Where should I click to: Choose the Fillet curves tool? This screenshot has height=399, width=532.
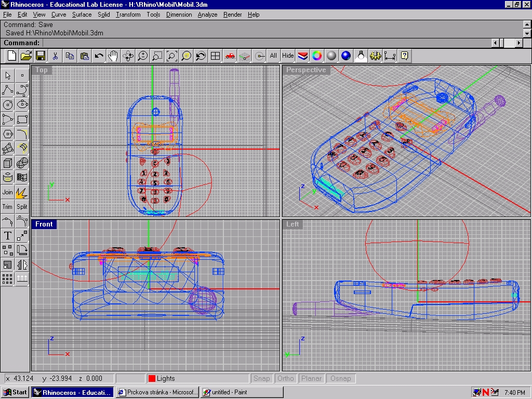[22, 134]
